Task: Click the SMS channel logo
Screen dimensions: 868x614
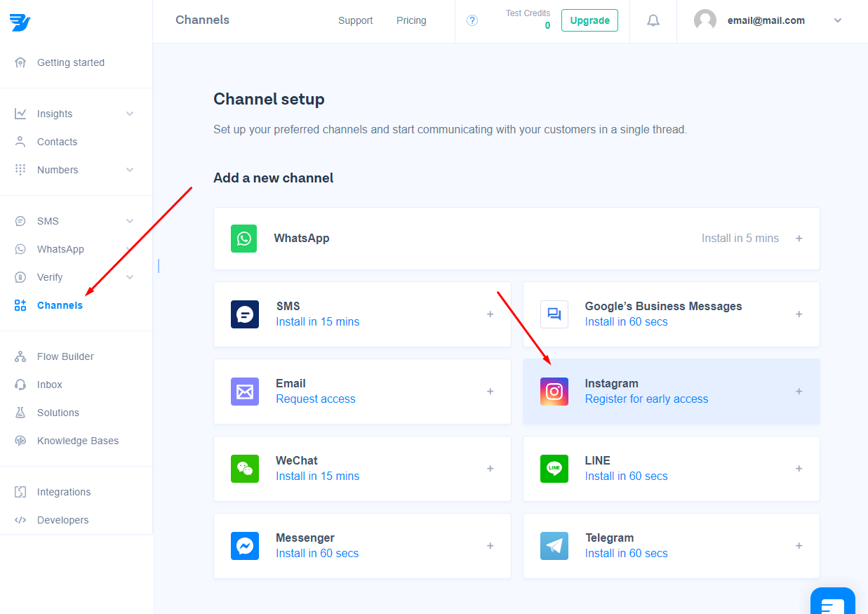Action: click(245, 314)
